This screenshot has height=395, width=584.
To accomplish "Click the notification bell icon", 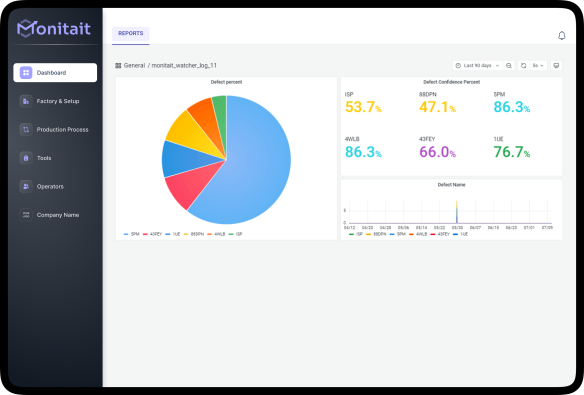I will point(561,35).
